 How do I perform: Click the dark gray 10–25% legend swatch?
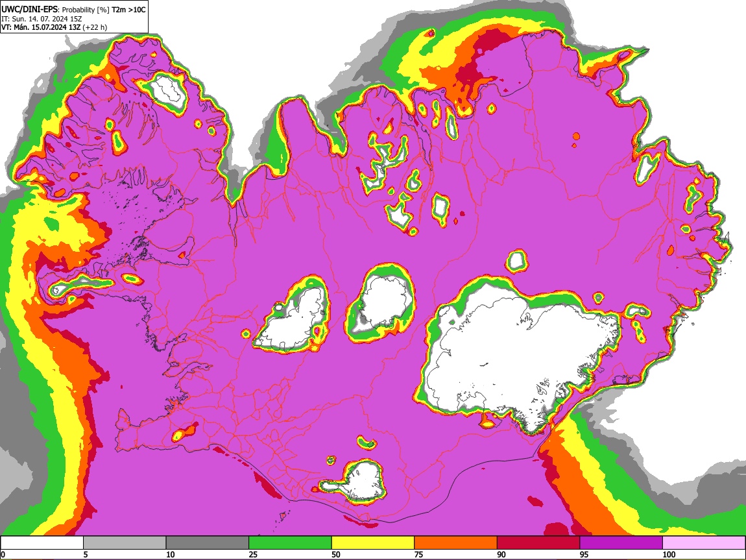[x=208, y=542]
